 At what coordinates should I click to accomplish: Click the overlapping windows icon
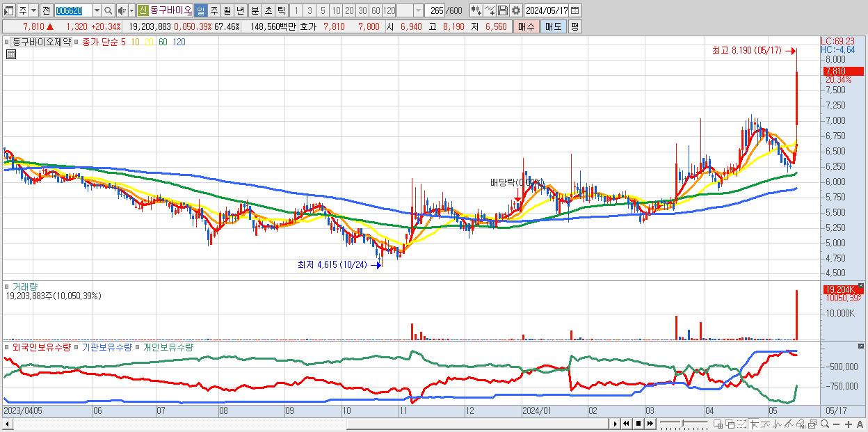pyautogui.click(x=730, y=424)
